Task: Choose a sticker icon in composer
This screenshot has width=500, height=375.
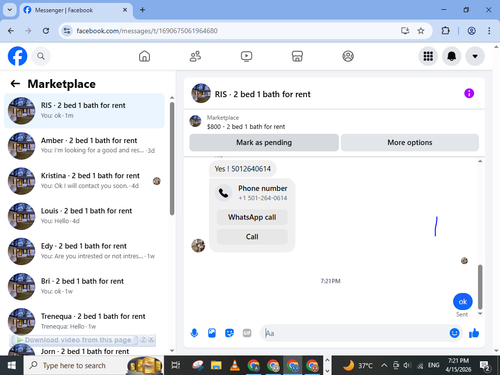Action: 229,333
